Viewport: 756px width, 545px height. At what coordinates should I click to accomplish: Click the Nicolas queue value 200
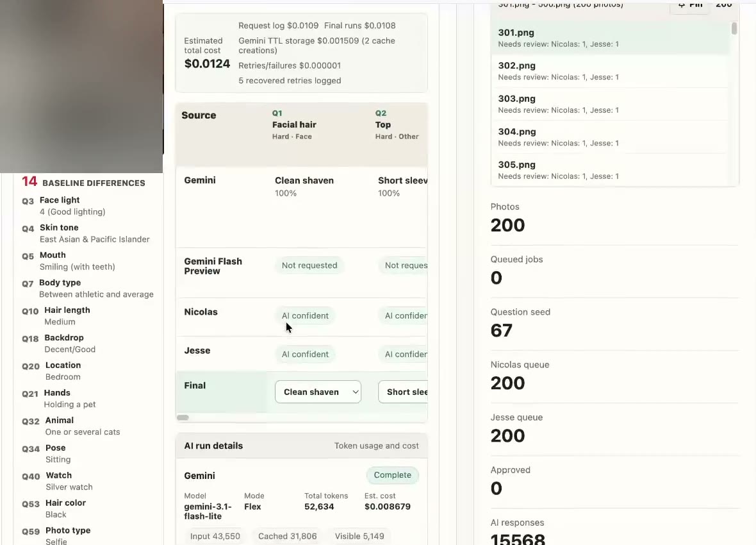pos(507,383)
